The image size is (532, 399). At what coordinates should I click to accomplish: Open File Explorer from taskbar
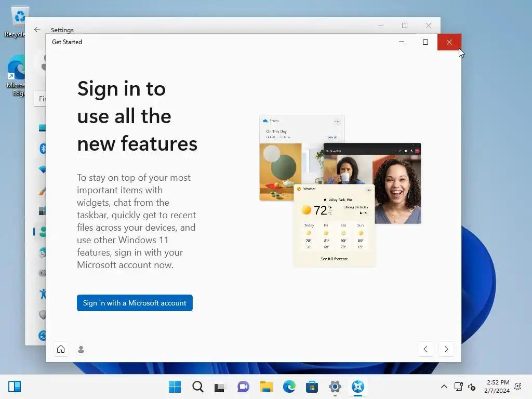267,387
